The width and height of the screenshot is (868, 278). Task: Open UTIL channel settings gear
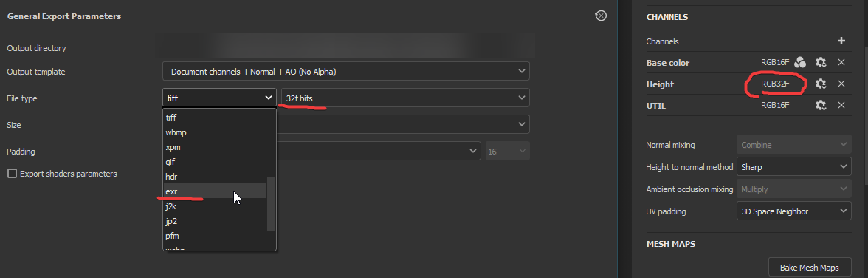point(821,105)
